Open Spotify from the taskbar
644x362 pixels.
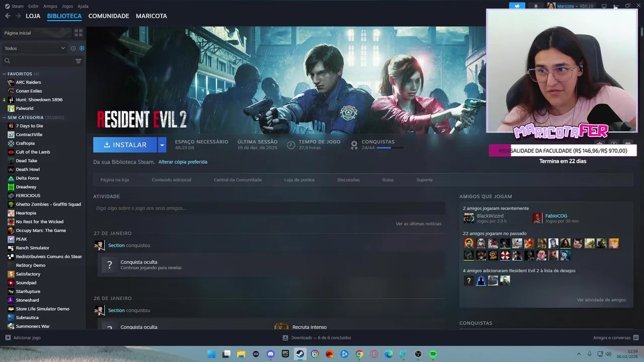[x=433, y=354]
